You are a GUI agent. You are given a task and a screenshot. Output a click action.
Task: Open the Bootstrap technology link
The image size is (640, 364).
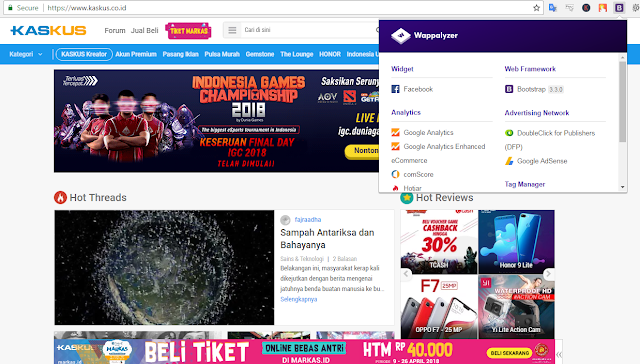[x=531, y=89]
